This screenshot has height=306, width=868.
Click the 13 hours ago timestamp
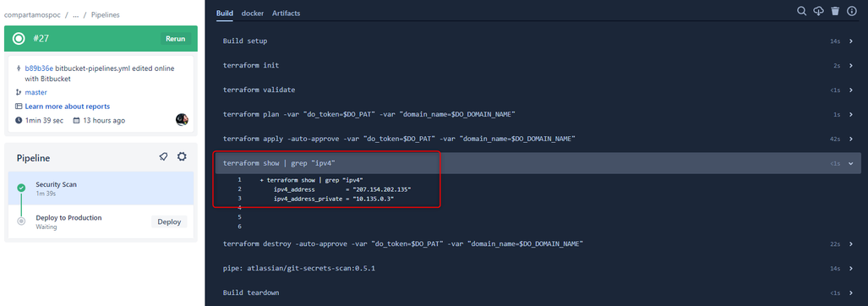[x=103, y=120]
